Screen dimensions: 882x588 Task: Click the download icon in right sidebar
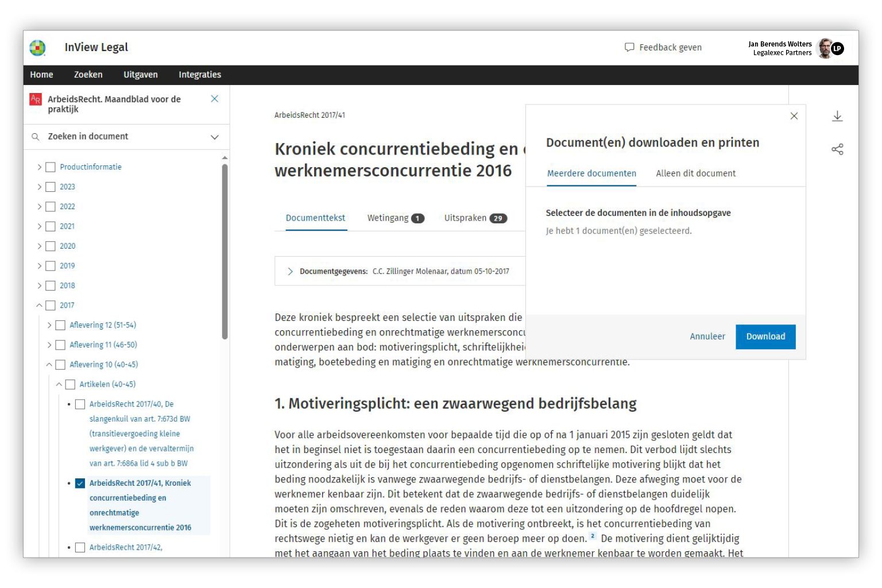(837, 117)
